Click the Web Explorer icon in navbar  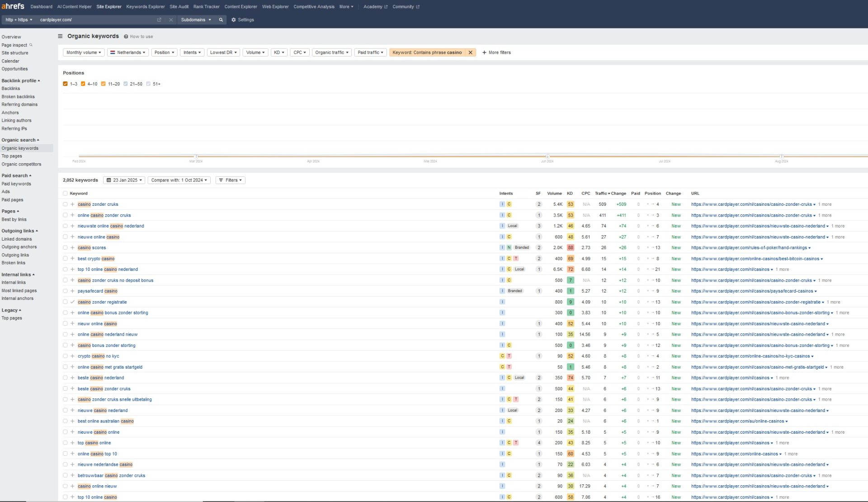[x=275, y=7]
